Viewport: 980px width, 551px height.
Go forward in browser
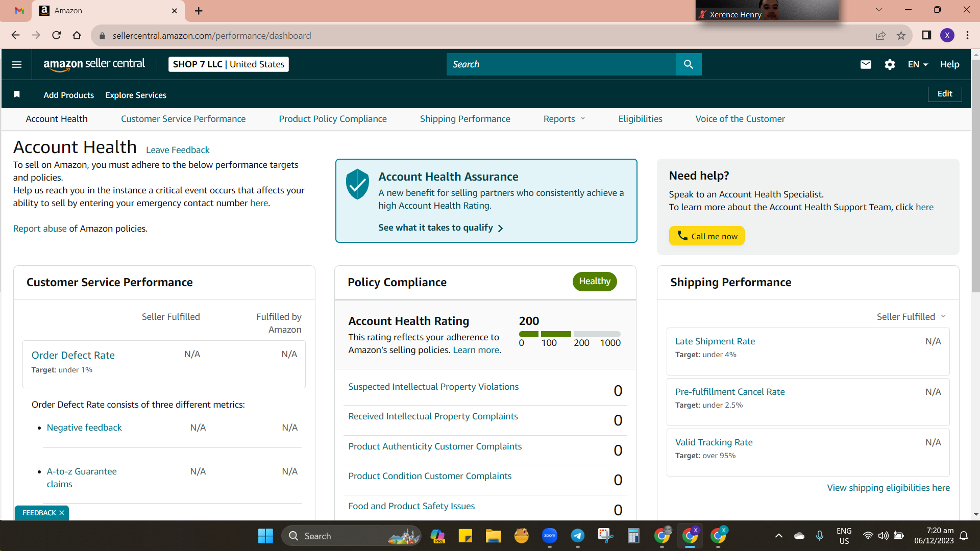pos(36,35)
